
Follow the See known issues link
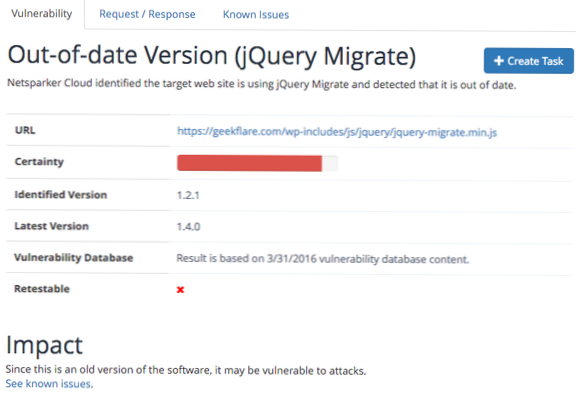pos(49,384)
